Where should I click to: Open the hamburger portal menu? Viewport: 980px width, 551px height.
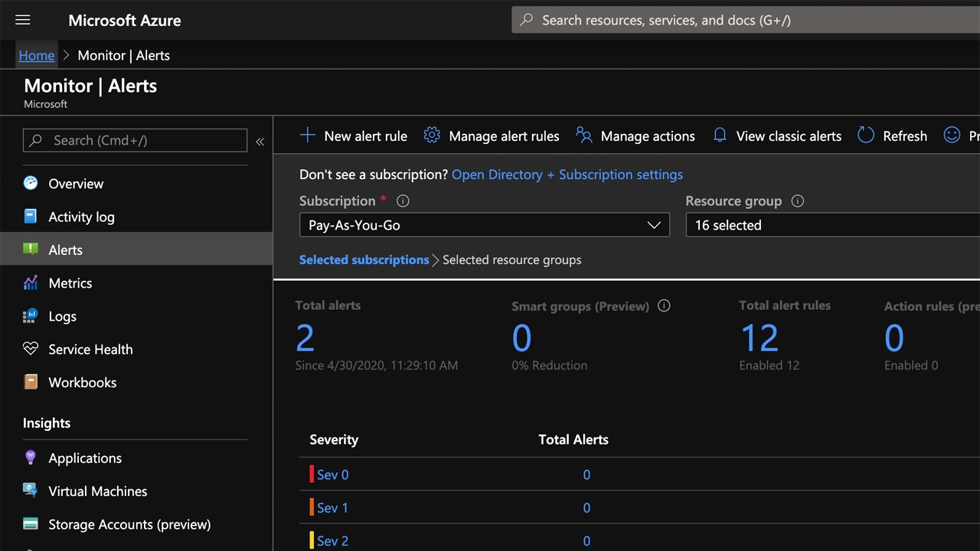pos(23,20)
